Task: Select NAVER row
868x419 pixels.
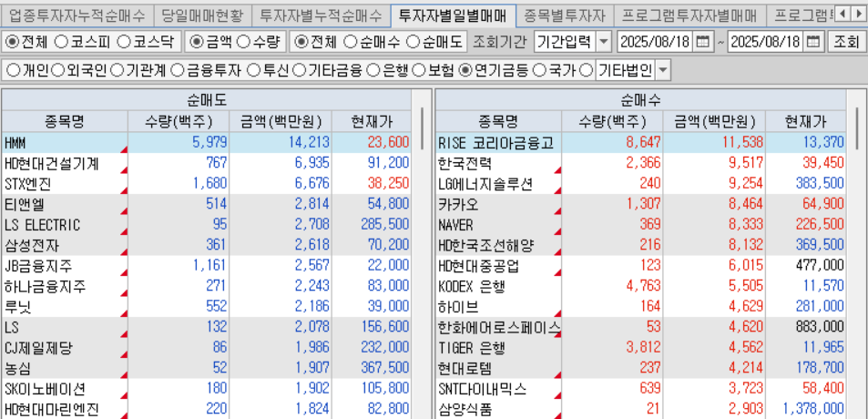Action: pos(641,225)
